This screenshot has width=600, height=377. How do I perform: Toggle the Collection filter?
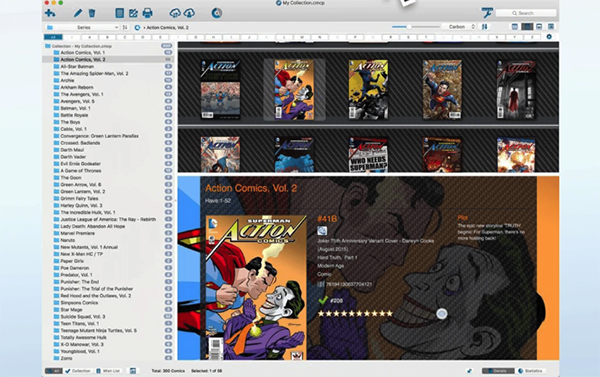[78, 370]
